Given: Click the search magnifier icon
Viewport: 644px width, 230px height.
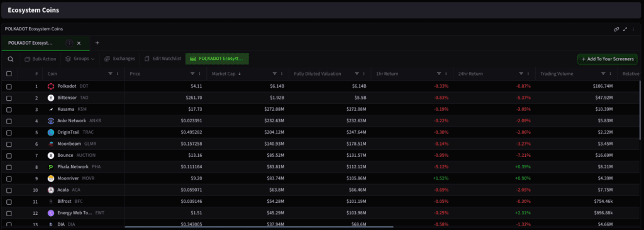Looking at the screenshot, I should tap(11, 59).
